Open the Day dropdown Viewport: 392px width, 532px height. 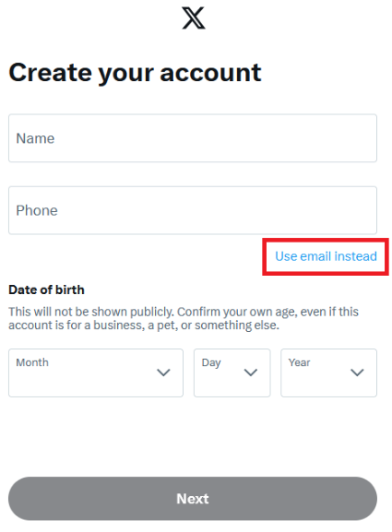click(x=232, y=372)
